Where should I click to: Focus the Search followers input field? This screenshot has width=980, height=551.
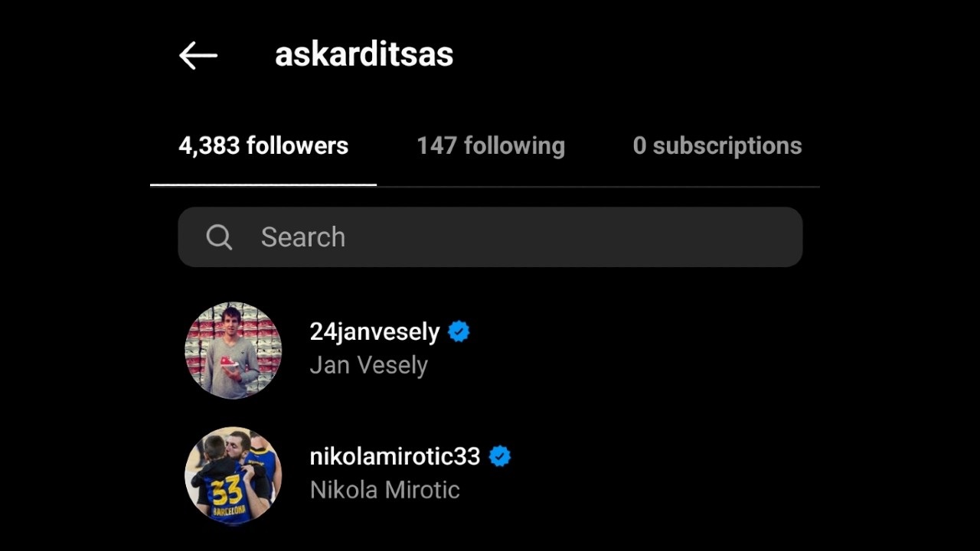[x=490, y=237]
